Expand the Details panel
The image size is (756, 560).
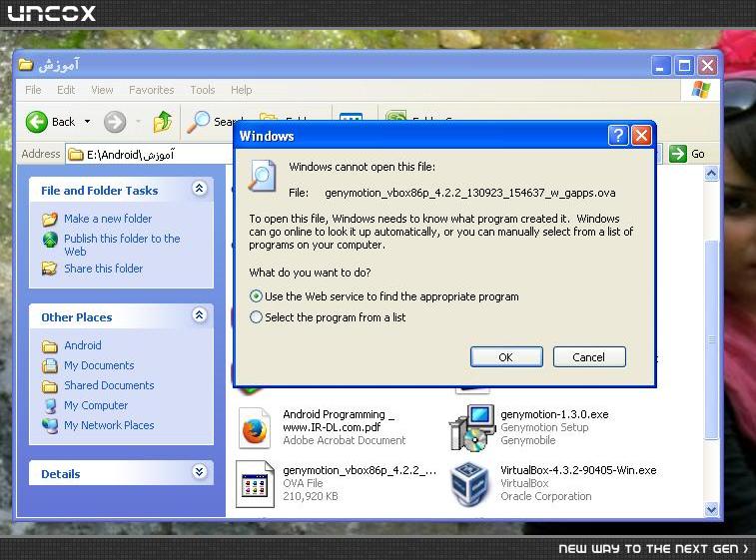(x=200, y=471)
